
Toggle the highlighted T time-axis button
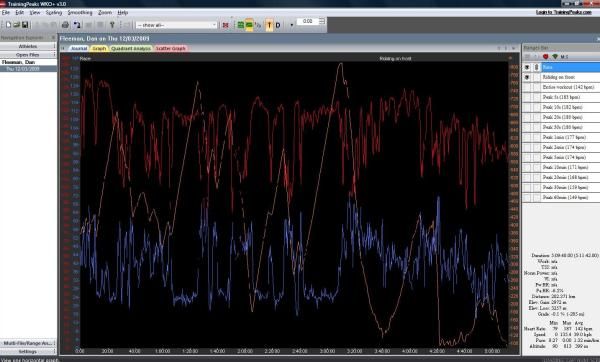tap(269, 25)
